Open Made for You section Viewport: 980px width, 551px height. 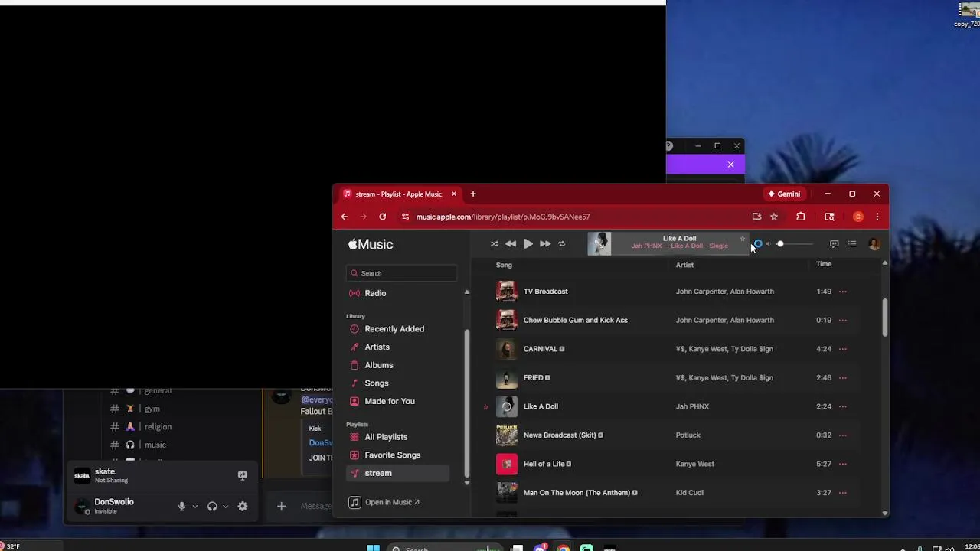(x=390, y=401)
